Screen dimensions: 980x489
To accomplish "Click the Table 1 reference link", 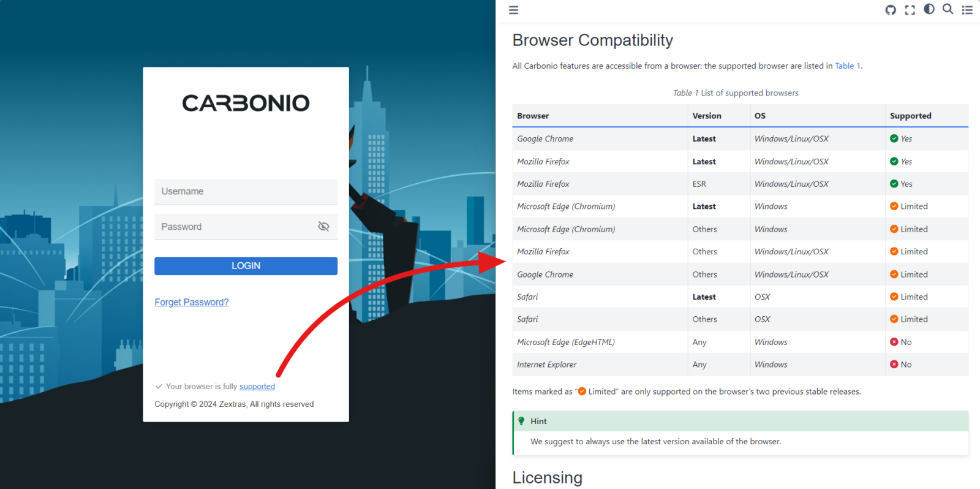I will click(x=847, y=66).
